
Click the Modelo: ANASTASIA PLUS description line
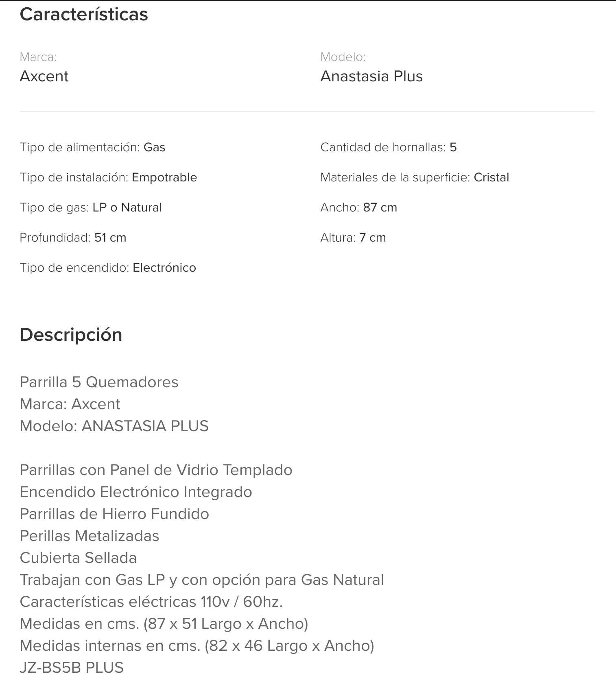point(114,426)
